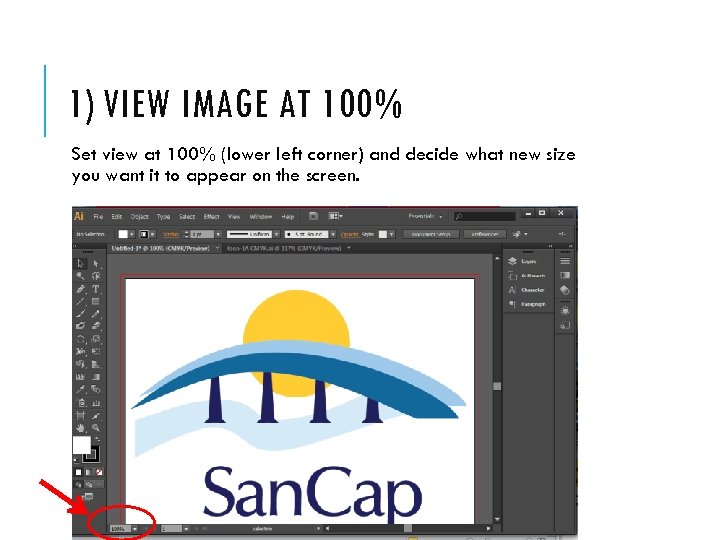Select the Pen tool
Image resolution: width=720 pixels, height=540 pixels.
80,289
